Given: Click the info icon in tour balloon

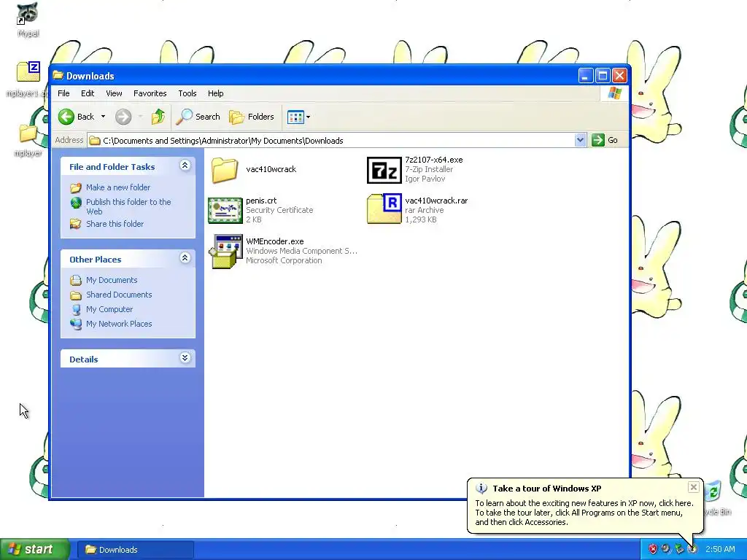Looking at the screenshot, I should pos(481,489).
